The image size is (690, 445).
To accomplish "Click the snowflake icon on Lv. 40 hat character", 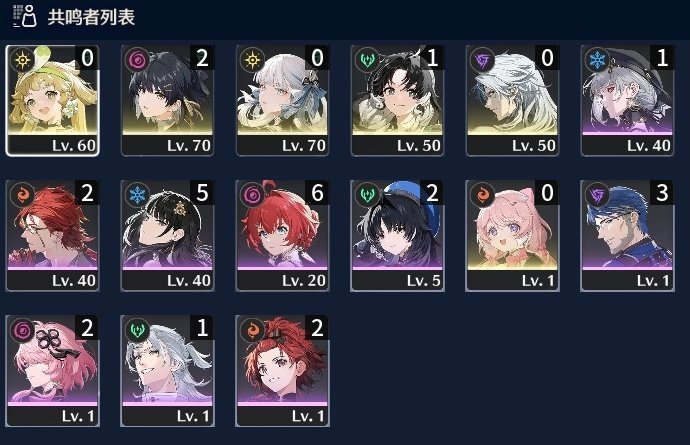I will 597,59.
